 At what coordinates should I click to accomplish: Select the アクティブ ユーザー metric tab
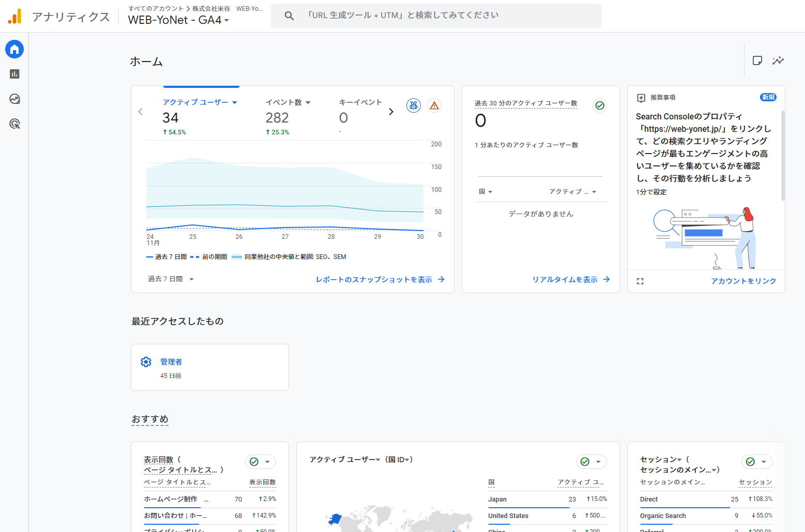200,102
